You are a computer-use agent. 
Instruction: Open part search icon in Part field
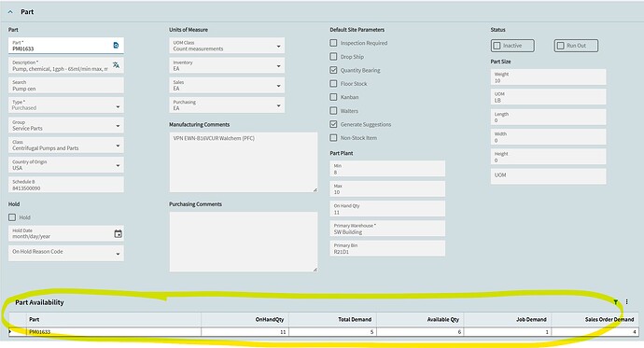click(116, 45)
